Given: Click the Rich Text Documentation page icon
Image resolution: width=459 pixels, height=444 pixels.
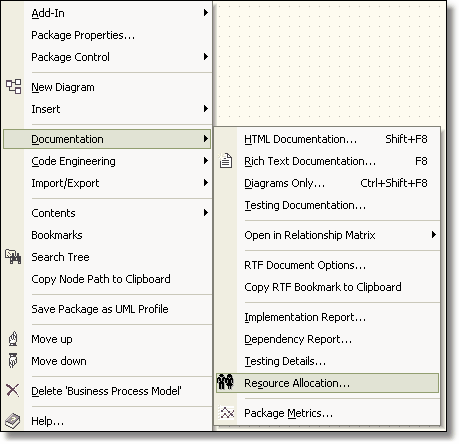Looking at the screenshot, I should (x=226, y=161).
